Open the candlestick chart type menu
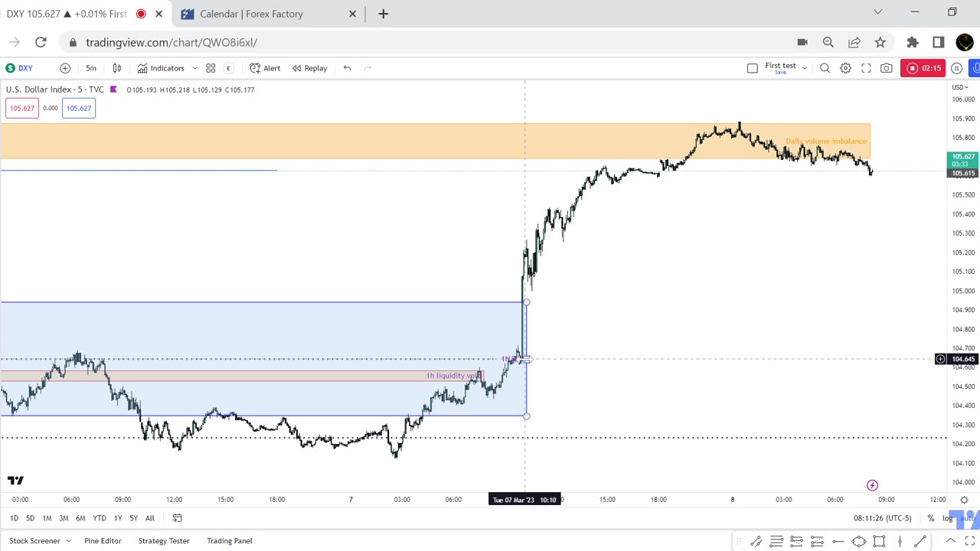Screen dimensions: 980x551 pyautogui.click(x=117, y=68)
